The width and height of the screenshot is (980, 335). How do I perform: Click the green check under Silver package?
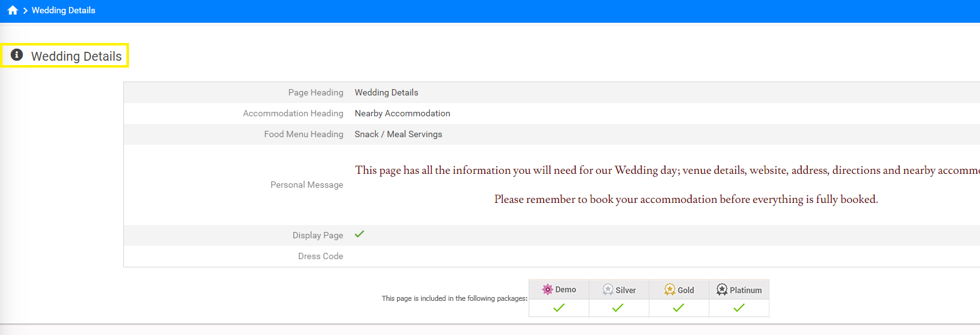click(x=618, y=308)
